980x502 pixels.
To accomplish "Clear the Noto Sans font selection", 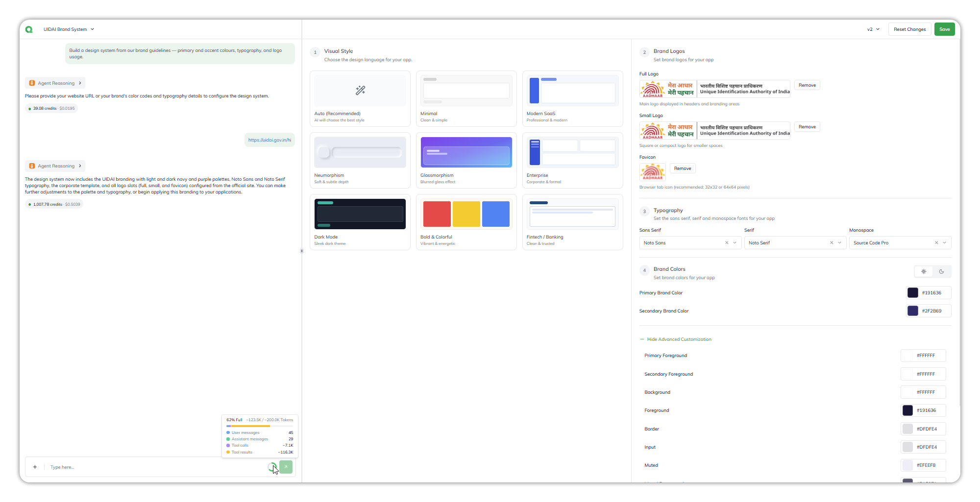I will [x=727, y=243].
